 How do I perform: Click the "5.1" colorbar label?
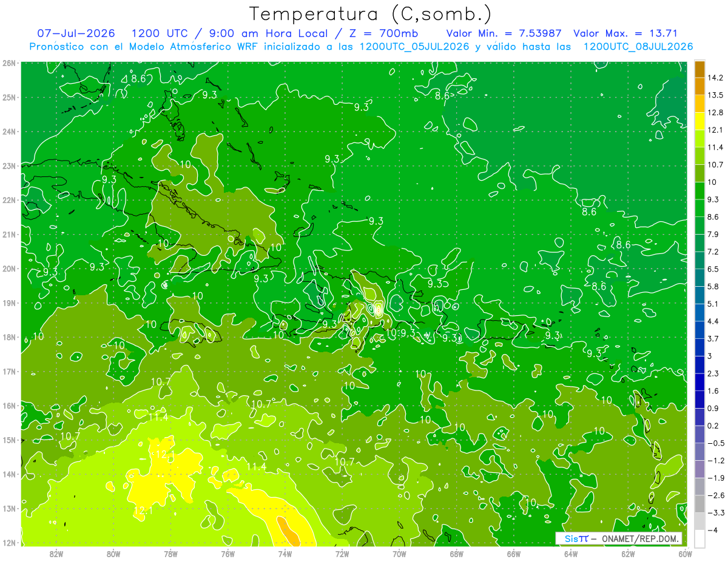click(713, 304)
